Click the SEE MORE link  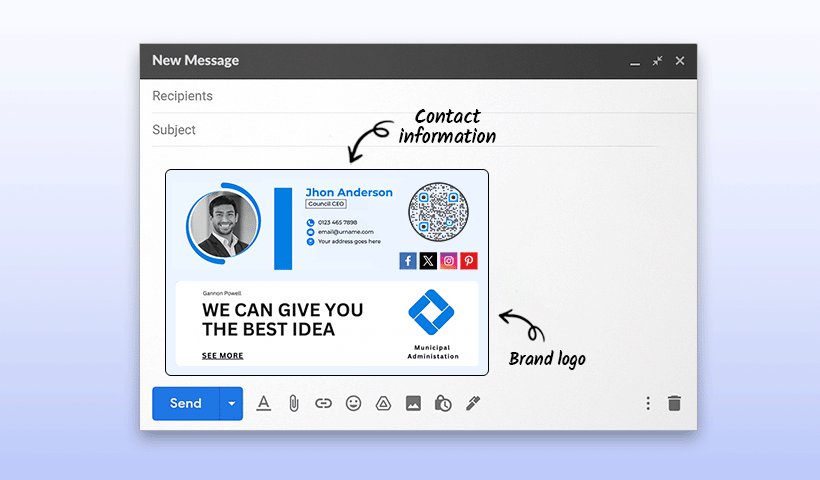point(222,355)
